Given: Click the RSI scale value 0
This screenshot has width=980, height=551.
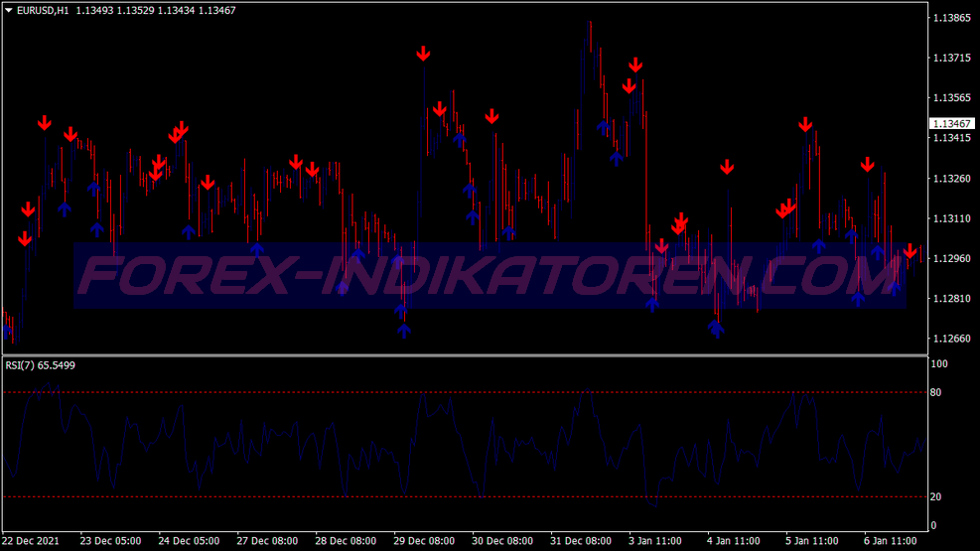Looking at the screenshot, I should click(x=933, y=525).
